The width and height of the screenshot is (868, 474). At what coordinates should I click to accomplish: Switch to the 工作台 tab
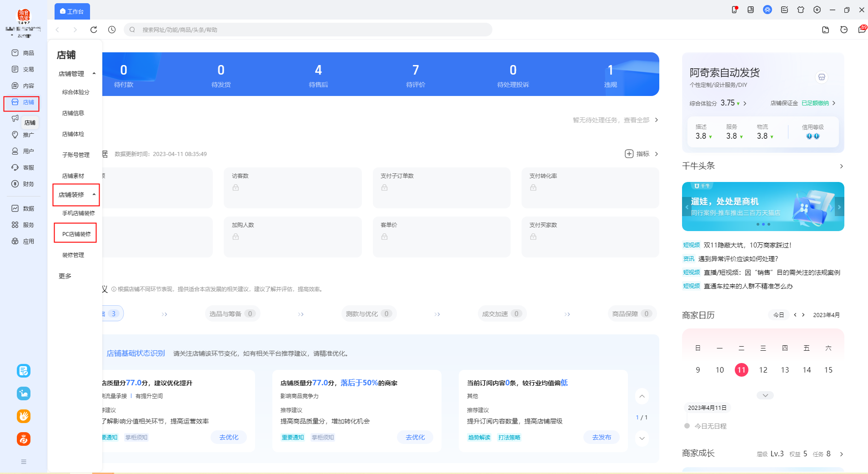click(x=72, y=11)
